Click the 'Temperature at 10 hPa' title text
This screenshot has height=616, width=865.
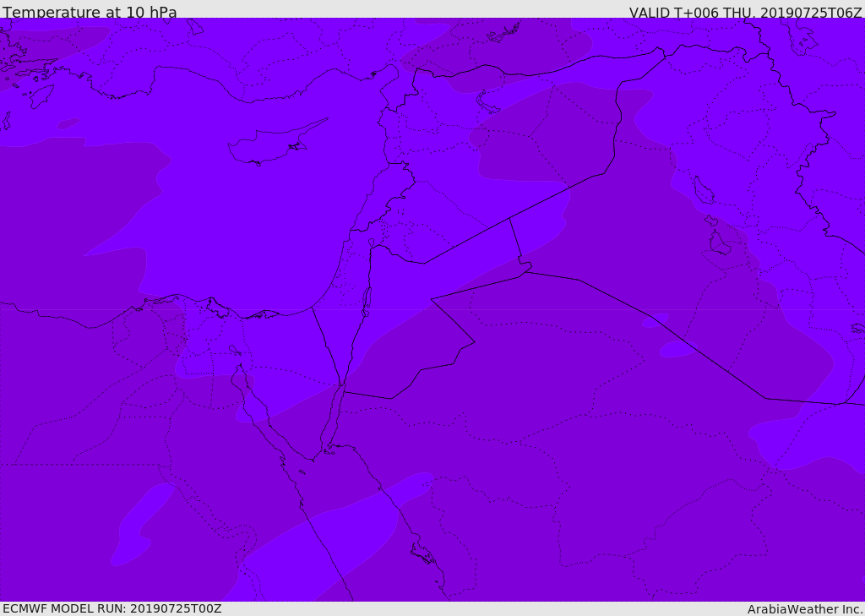pyautogui.click(x=90, y=12)
